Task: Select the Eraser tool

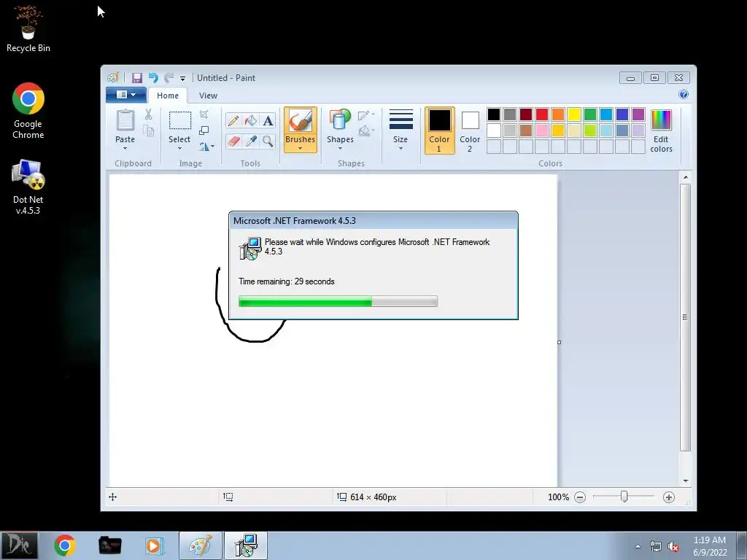Action: tap(233, 141)
